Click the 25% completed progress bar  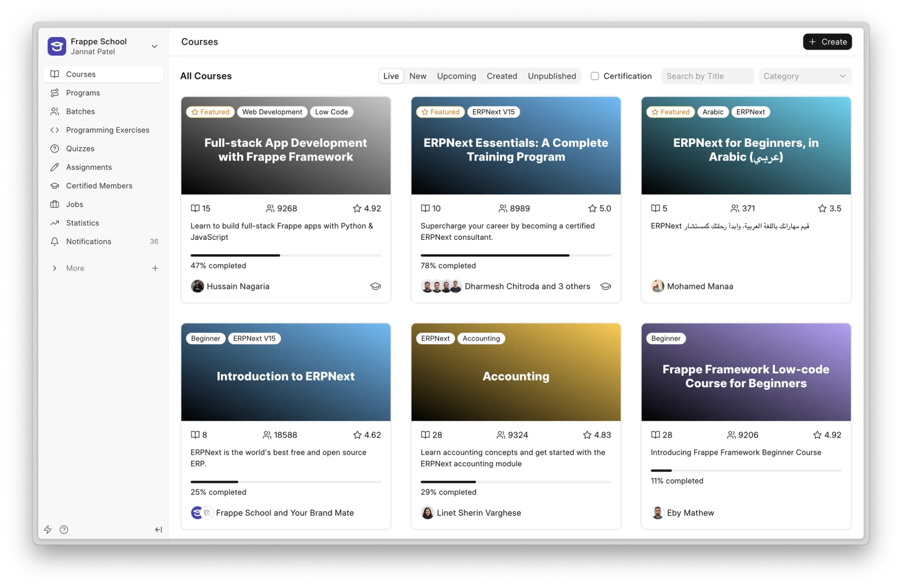pyautogui.click(x=286, y=482)
